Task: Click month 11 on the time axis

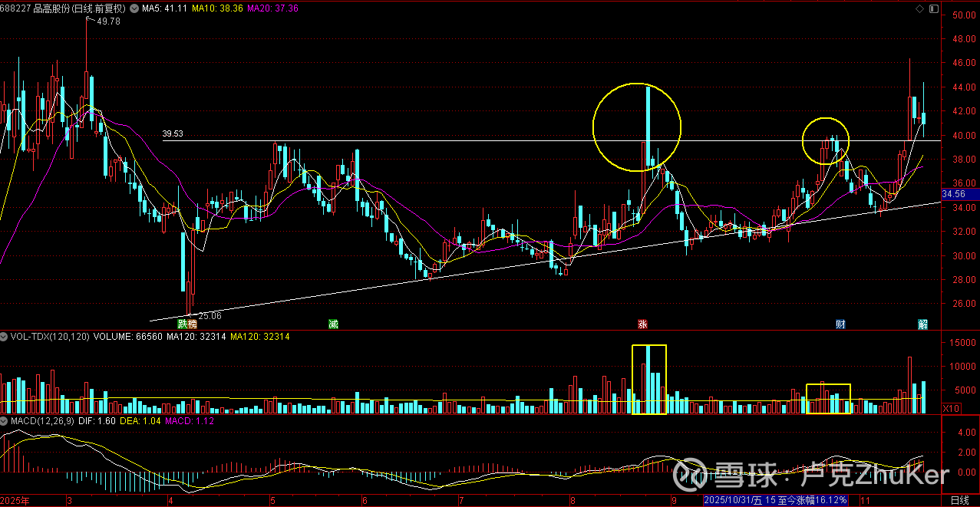Action: pyautogui.click(x=864, y=501)
